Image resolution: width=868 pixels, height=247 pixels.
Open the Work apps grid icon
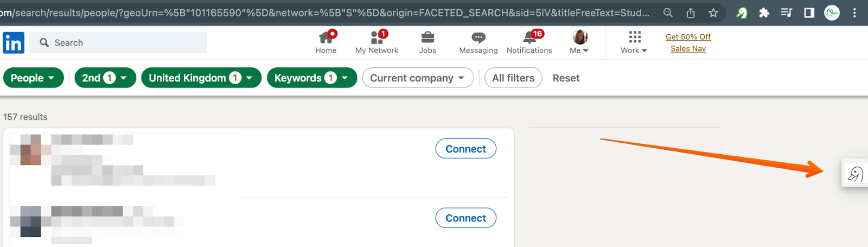(634, 37)
